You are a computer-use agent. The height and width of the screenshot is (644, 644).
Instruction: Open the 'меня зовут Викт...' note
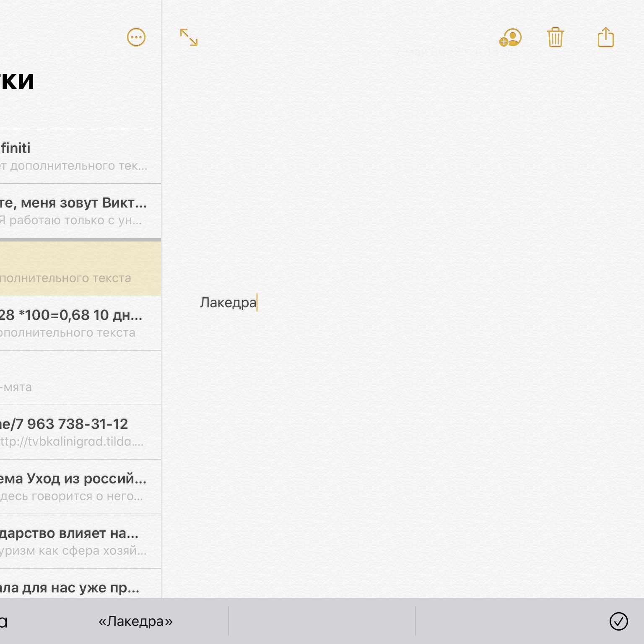tap(75, 211)
